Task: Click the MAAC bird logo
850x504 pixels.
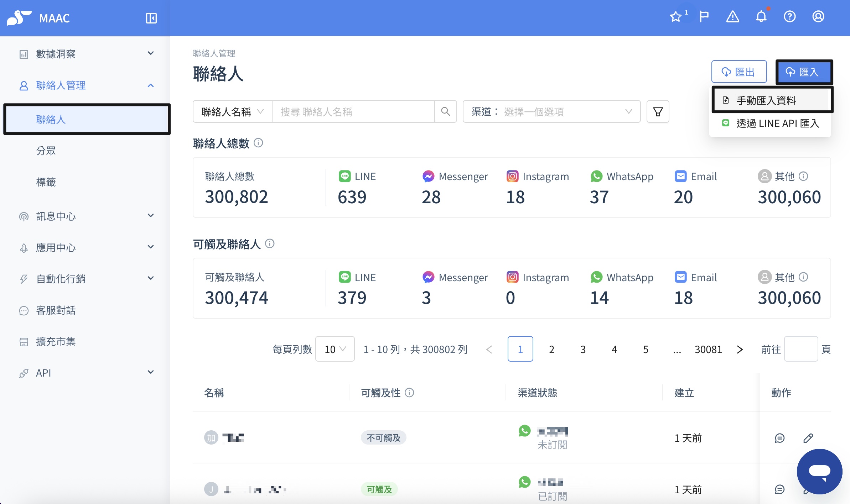Action: click(19, 18)
